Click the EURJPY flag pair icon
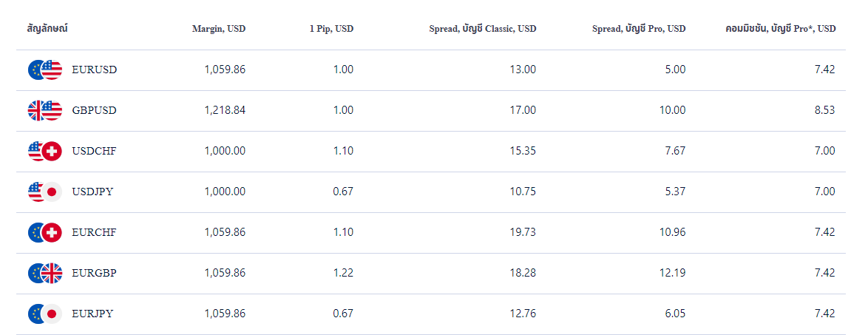 (x=45, y=314)
